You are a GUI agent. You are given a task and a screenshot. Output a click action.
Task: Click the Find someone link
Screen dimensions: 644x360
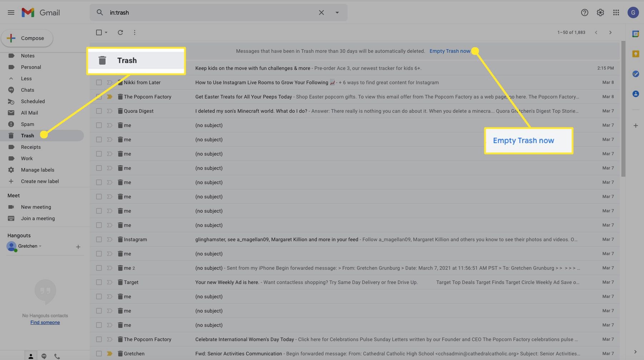[x=45, y=323]
